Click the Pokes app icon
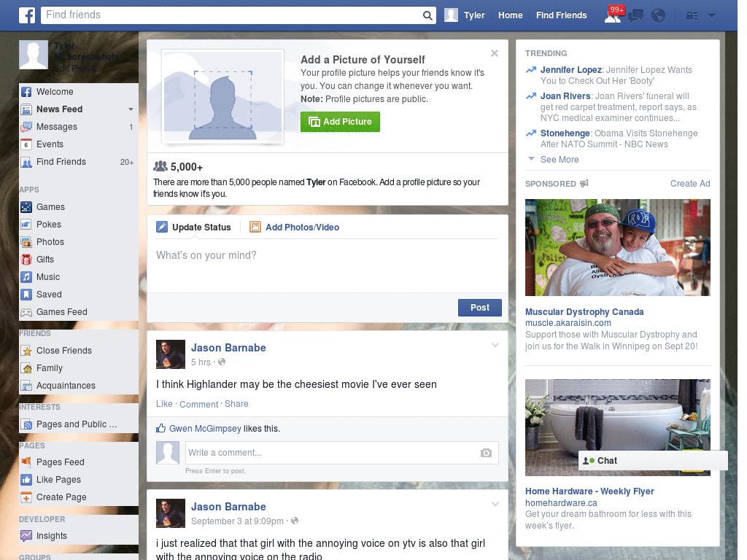747x560 pixels. click(26, 225)
